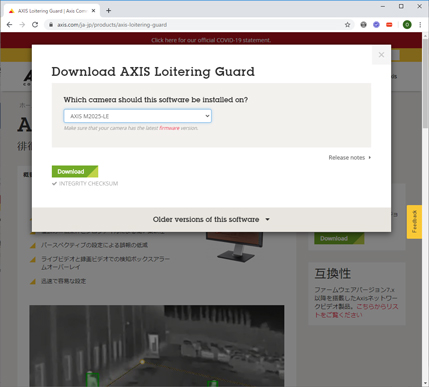Click the green profile avatar icon
The image size is (429, 387).
coord(407,25)
